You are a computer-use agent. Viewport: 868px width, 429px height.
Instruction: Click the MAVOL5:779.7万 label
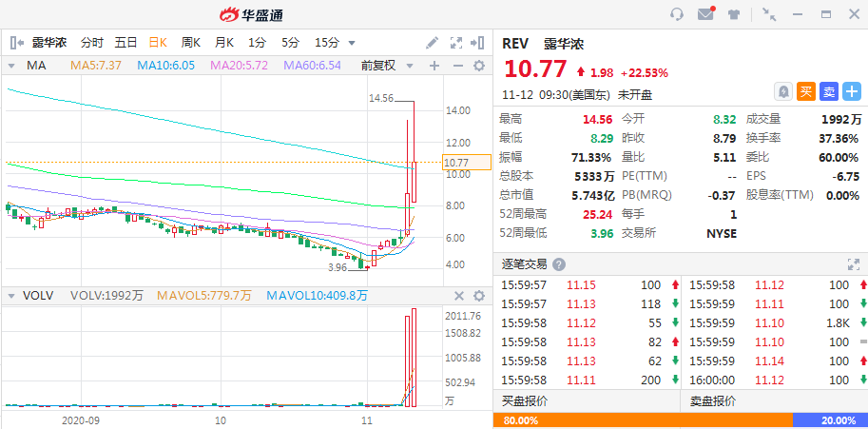(204, 296)
